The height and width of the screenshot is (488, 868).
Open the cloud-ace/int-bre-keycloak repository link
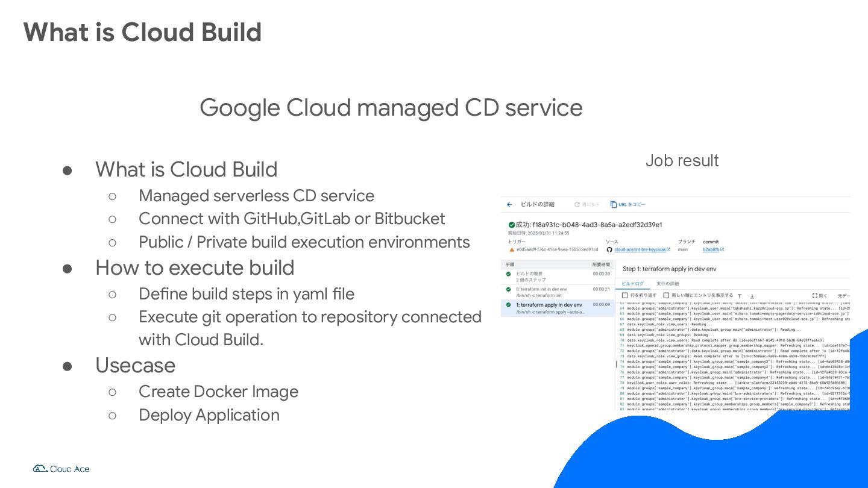[x=640, y=249]
